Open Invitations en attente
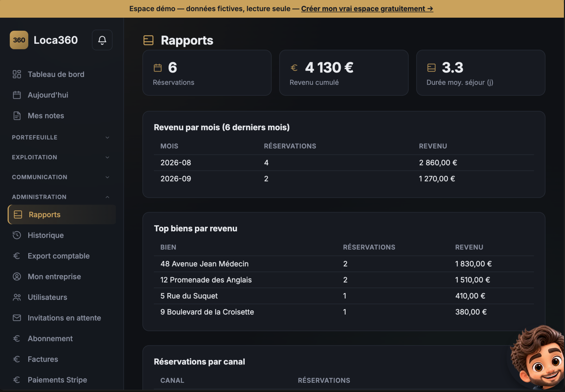 (62, 318)
